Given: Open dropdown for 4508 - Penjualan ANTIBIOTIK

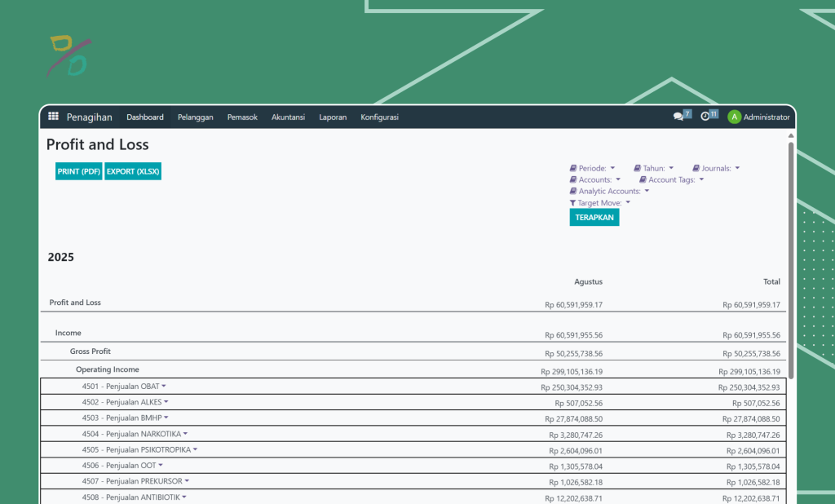Looking at the screenshot, I should pyautogui.click(x=184, y=497).
